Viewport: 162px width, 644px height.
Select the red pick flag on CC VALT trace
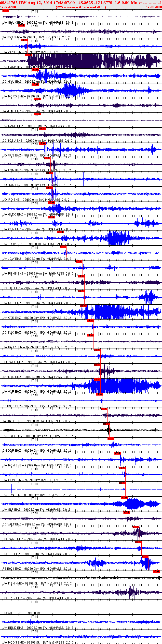pyautogui.click(x=127, y=512)
